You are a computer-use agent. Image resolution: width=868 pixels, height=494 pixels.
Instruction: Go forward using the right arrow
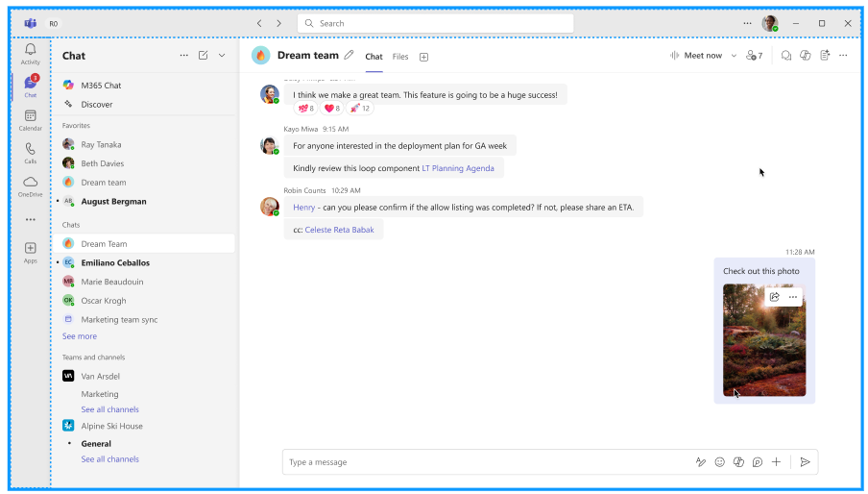(x=278, y=23)
